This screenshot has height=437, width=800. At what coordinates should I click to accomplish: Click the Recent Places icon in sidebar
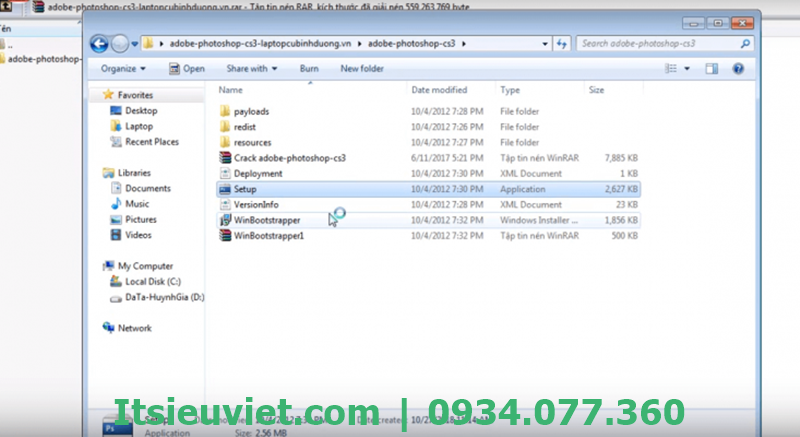click(116, 142)
